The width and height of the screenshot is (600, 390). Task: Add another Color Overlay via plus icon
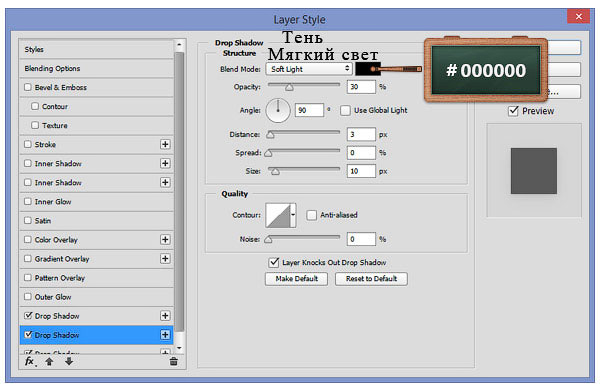click(165, 240)
